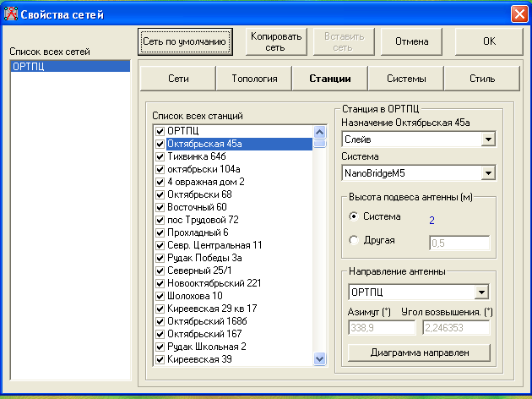The image size is (532, 399).
Task: Switch to the Системы tab
Action: point(406,79)
